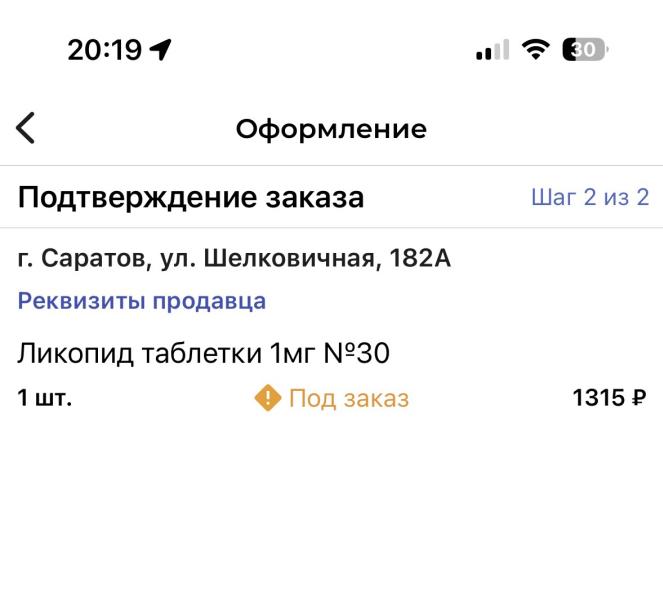663x600 pixels.
Task: Tap the №30 pack size text
Action: pyautogui.click(x=357, y=354)
